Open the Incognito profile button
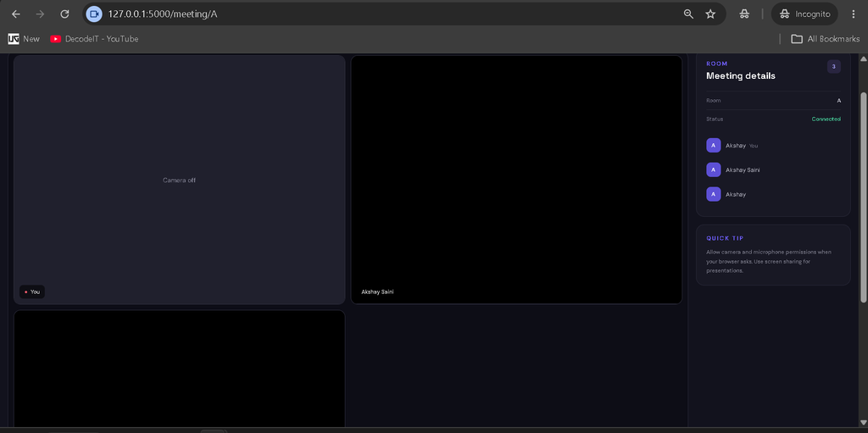This screenshot has width=868, height=433. [x=804, y=14]
